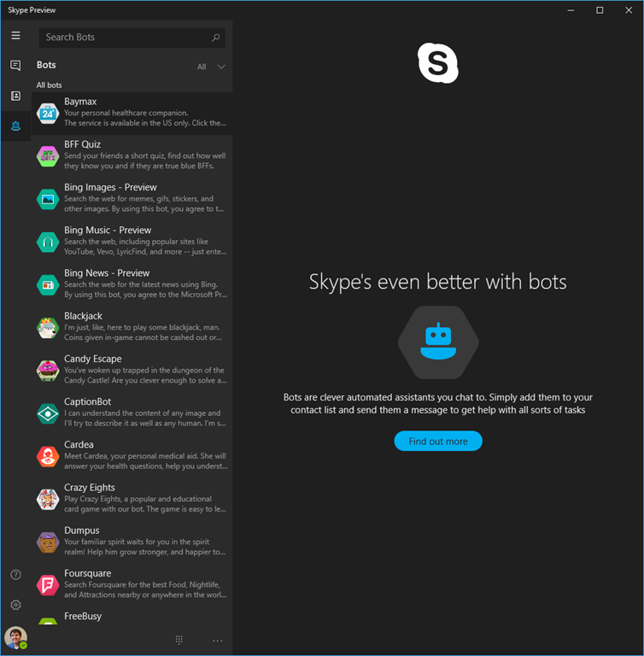Screen dimensions: 644x656
Task: Open the contacts list icon
Action: click(15, 97)
